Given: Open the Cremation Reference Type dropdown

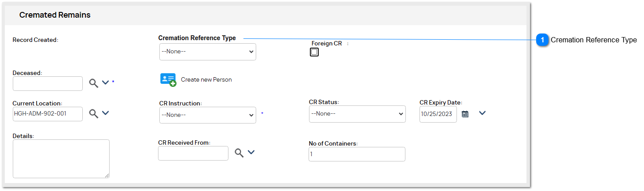Looking at the screenshot, I should tap(207, 52).
